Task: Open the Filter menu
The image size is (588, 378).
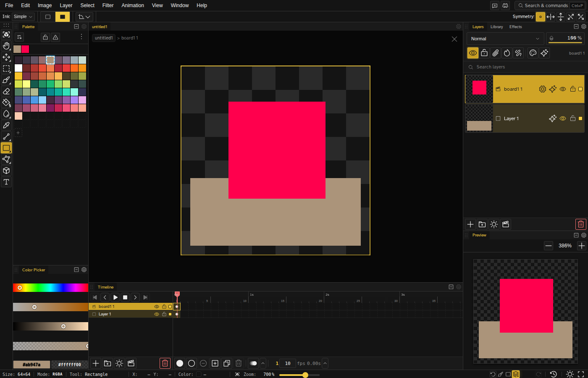Action: point(108,5)
